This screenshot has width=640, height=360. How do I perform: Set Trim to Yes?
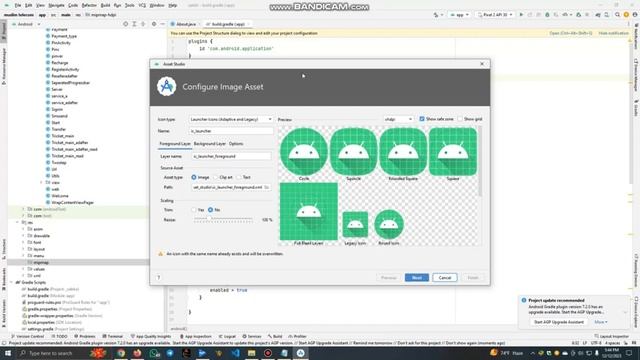(194, 210)
